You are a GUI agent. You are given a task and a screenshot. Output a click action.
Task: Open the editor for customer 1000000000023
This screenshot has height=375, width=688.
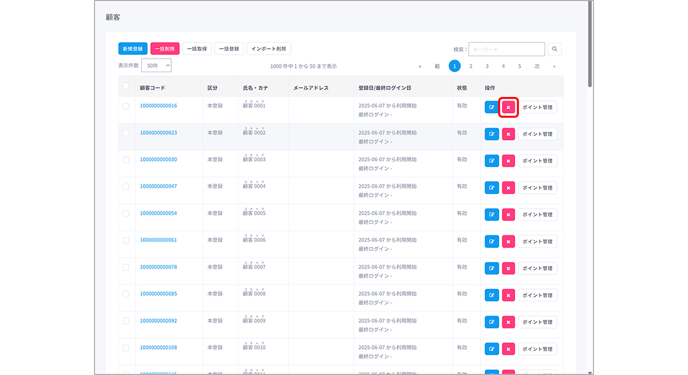click(x=491, y=134)
